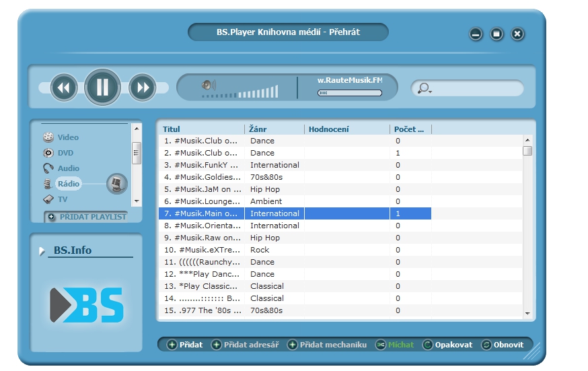588x371 pixels.
Task: Select DVD in the library sidebar
Action: click(x=65, y=153)
